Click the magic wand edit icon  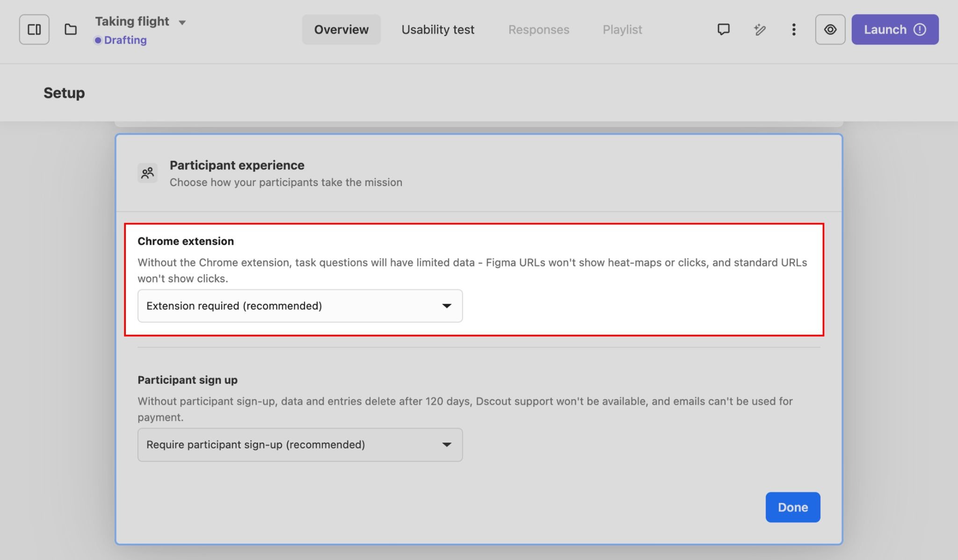coord(760,29)
